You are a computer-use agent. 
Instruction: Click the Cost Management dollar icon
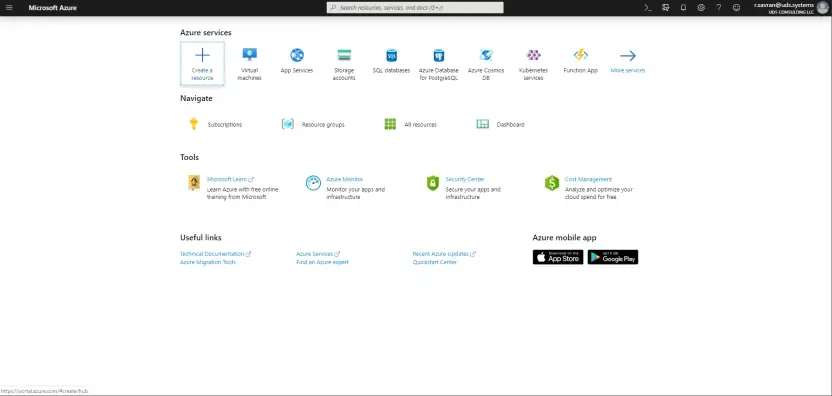[552, 183]
